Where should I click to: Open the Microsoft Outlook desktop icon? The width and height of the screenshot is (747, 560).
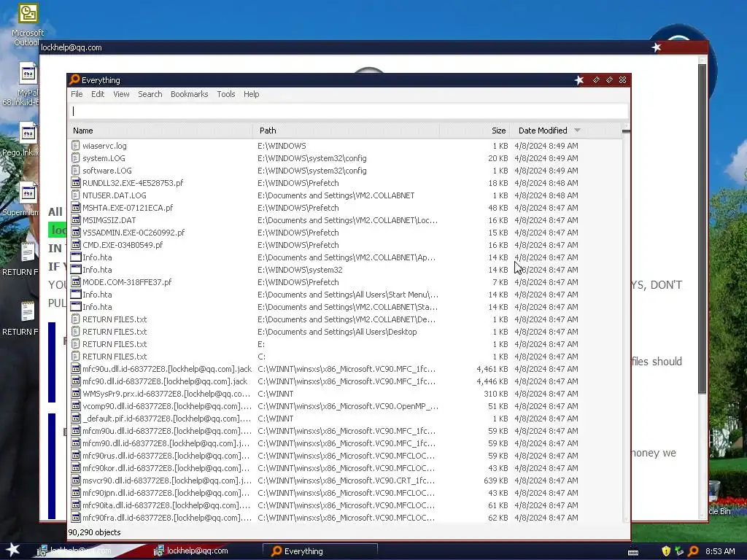(x=28, y=24)
